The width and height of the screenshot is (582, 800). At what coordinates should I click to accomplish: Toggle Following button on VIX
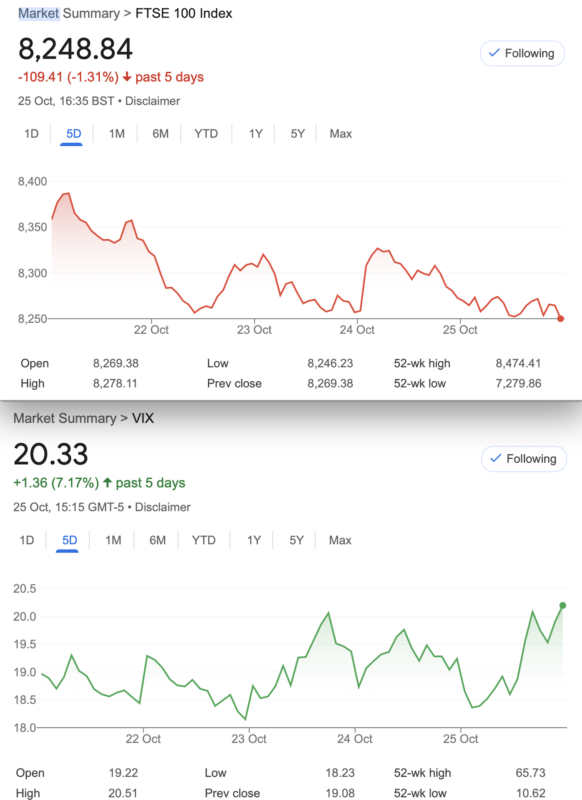point(523,459)
